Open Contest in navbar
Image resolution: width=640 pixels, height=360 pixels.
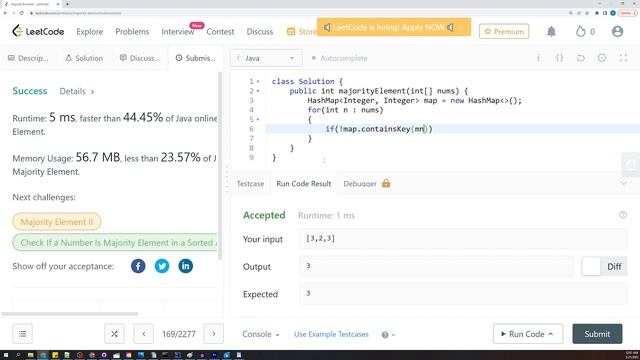pyautogui.click(x=220, y=31)
